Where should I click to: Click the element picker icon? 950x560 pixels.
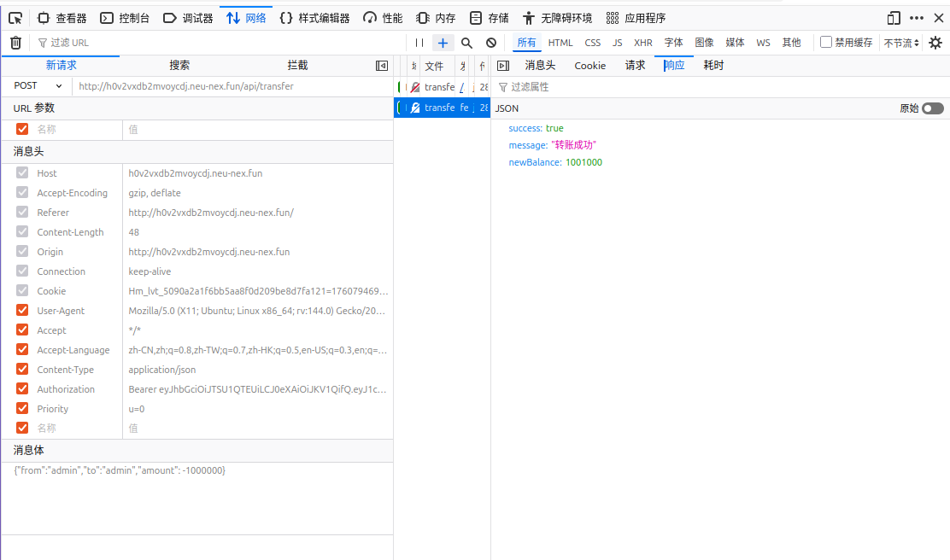(15, 18)
